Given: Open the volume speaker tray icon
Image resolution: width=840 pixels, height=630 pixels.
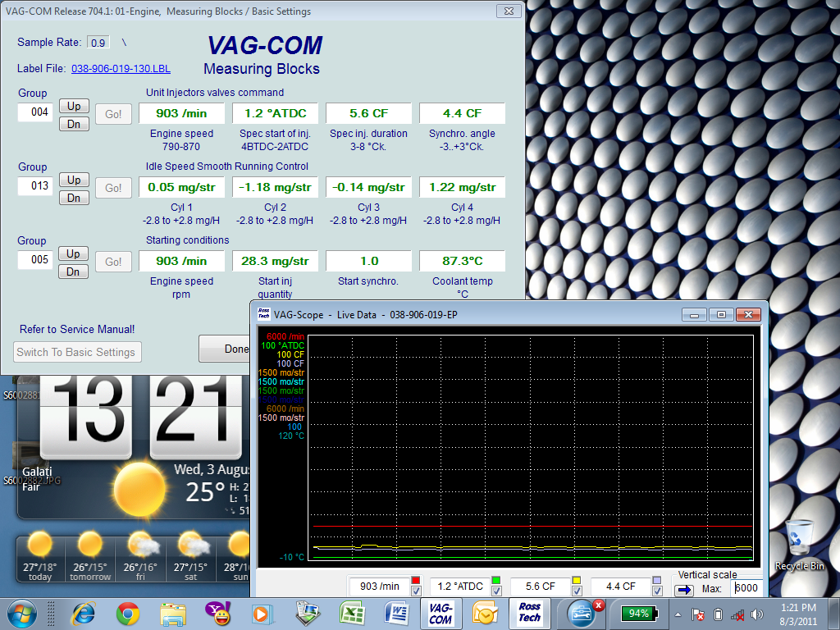Looking at the screenshot, I should pos(757,615).
